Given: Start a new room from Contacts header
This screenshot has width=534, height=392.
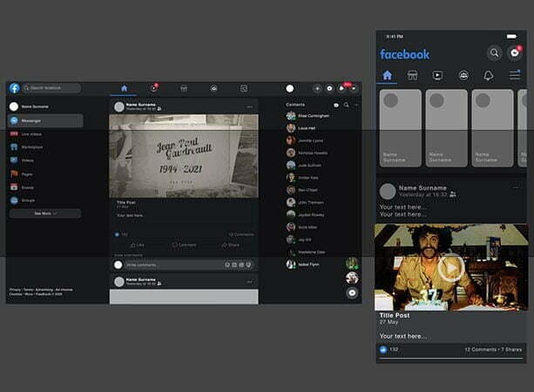Looking at the screenshot, I should click(336, 105).
